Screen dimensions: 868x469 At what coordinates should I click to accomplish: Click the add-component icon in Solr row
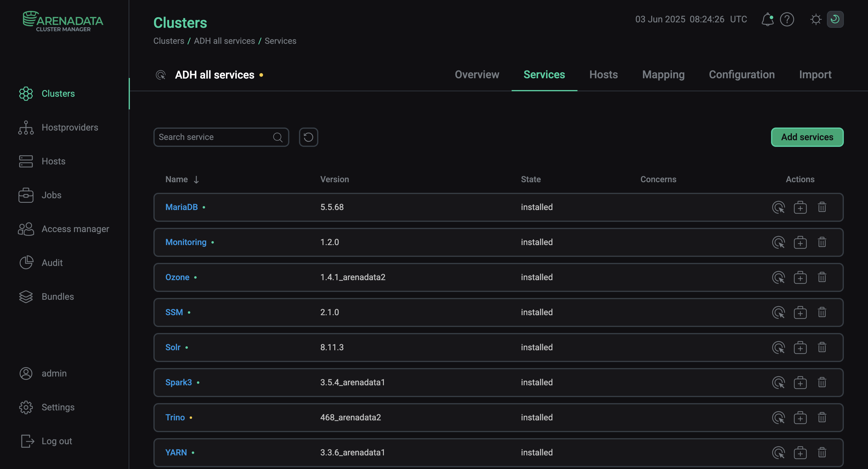point(800,347)
